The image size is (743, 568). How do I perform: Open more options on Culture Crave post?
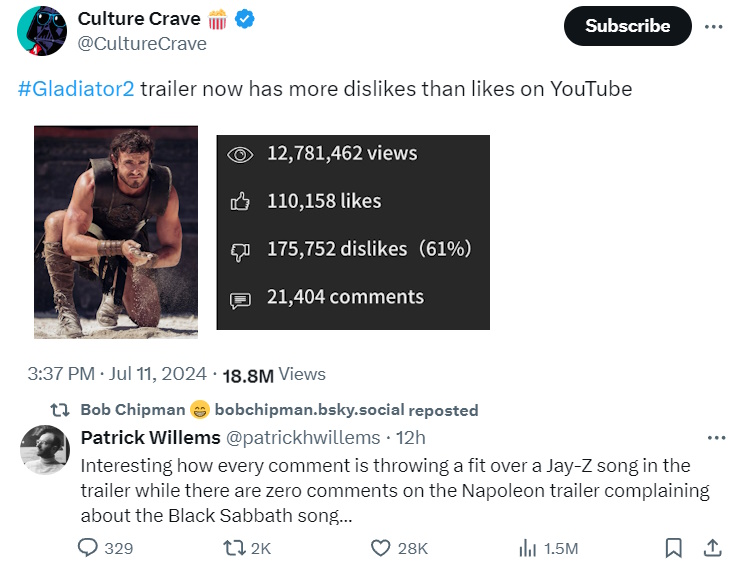pos(713,27)
